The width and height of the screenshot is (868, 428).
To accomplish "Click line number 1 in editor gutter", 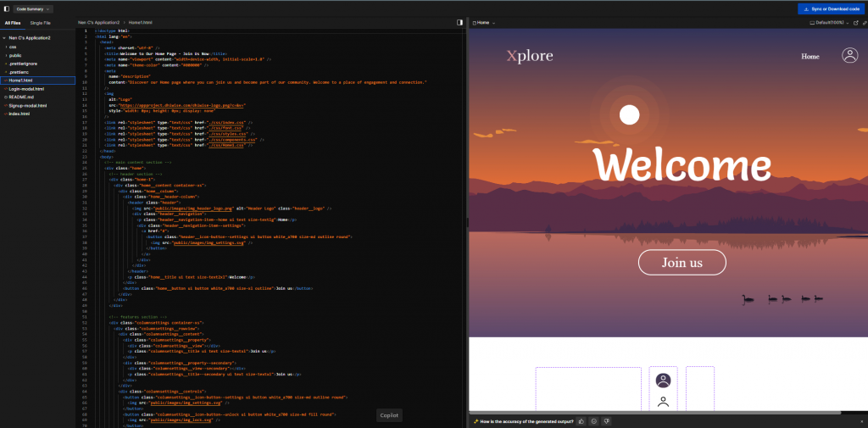I will [86, 31].
